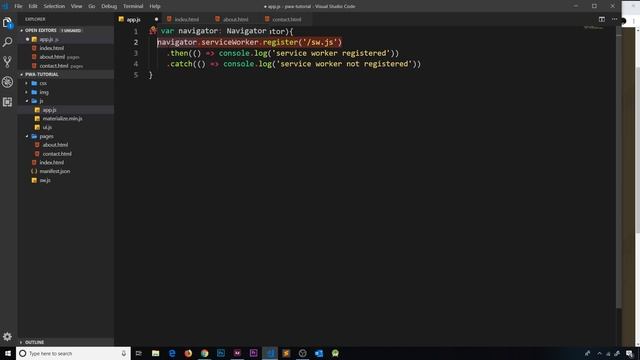640x360 pixels.
Task: Click the Windows search box
Action: pyautogui.click(x=73, y=353)
